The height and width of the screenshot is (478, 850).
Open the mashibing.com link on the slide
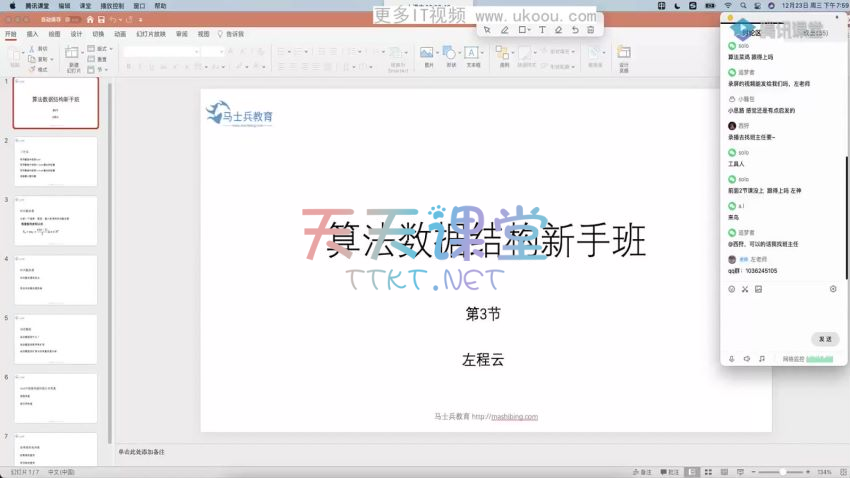pos(514,417)
